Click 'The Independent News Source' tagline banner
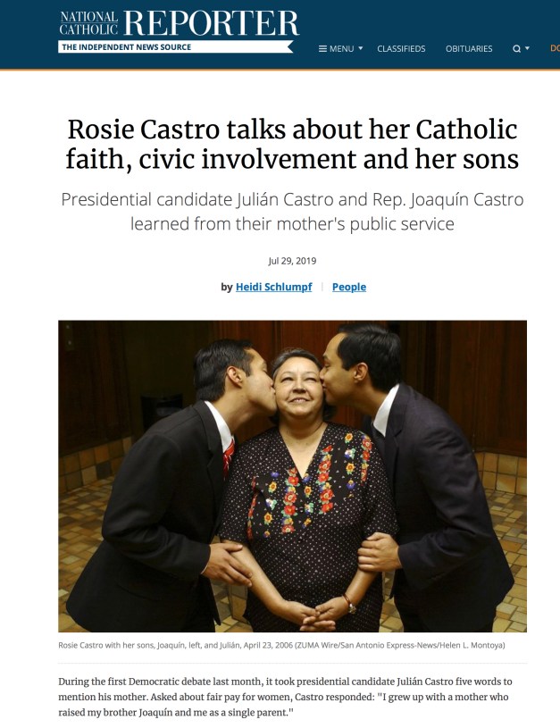Screen dimensions: 560x728 (x=176, y=46)
